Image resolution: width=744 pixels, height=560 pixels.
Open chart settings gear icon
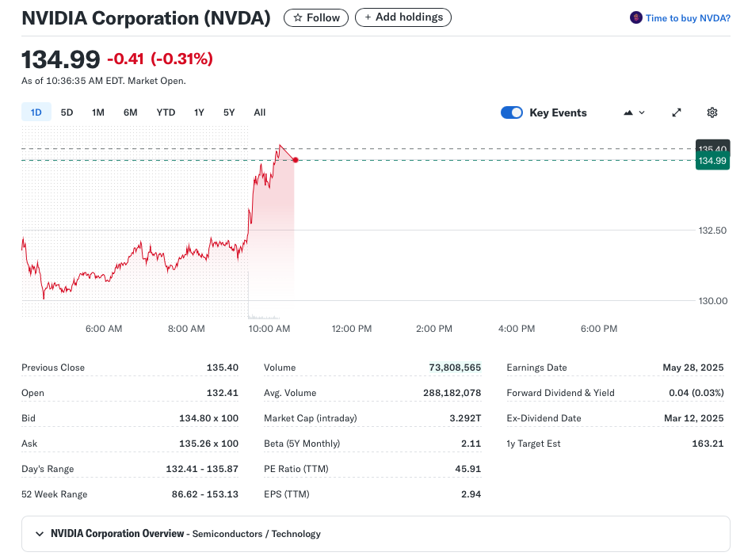[712, 112]
